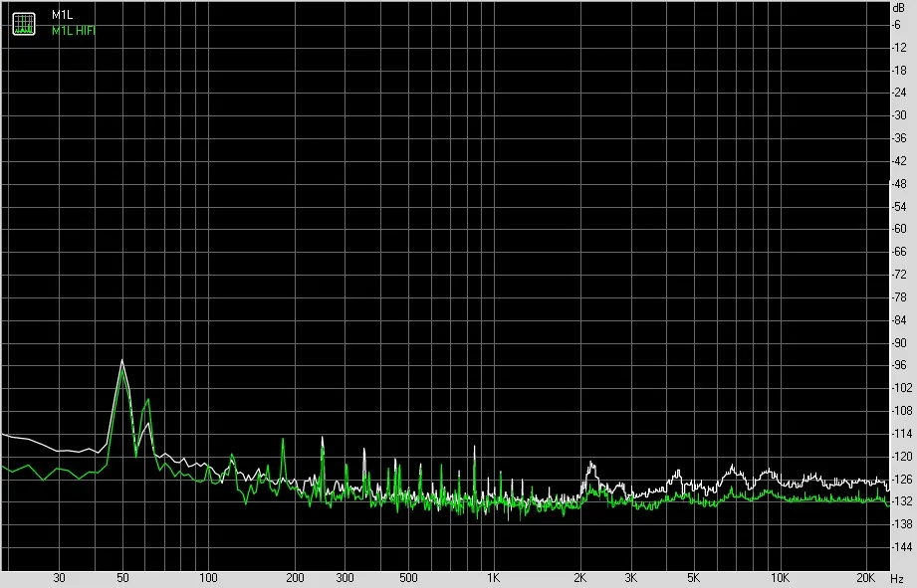Click the 30 Hz frequency label
Image resolution: width=917 pixels, height=588 pixels.
point(59,578)
